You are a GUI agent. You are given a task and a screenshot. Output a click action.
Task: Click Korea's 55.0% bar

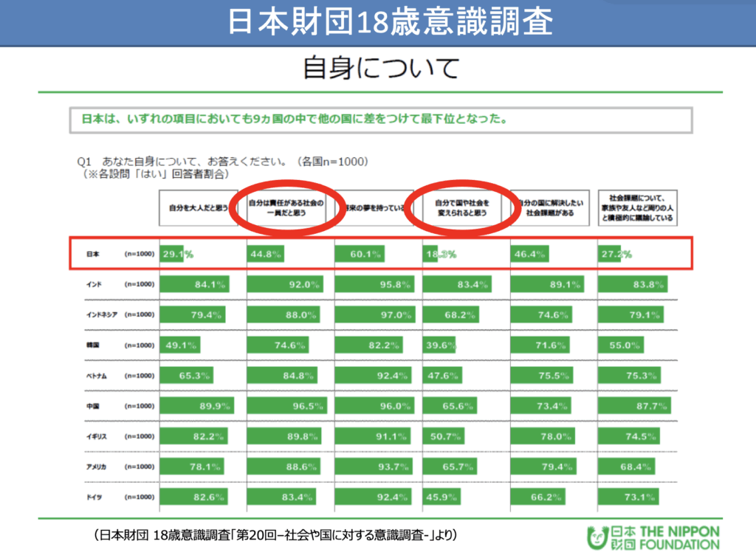pos(620,345)
